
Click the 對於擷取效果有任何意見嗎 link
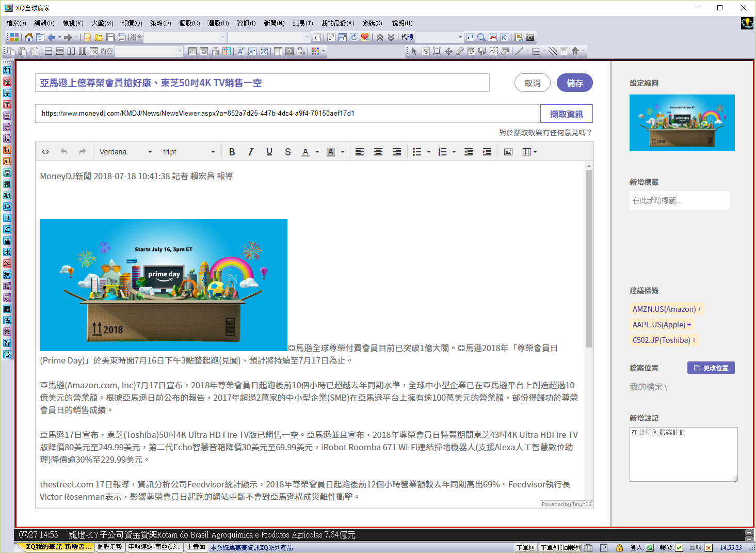point(545,133)
